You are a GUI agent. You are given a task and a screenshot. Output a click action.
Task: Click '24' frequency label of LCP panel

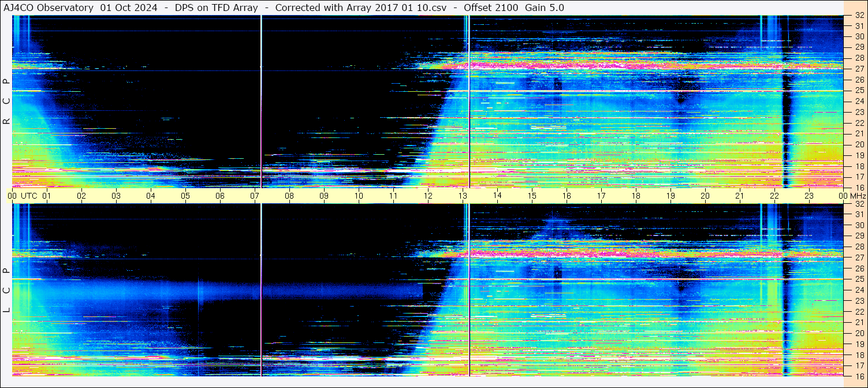click(859, 290)
